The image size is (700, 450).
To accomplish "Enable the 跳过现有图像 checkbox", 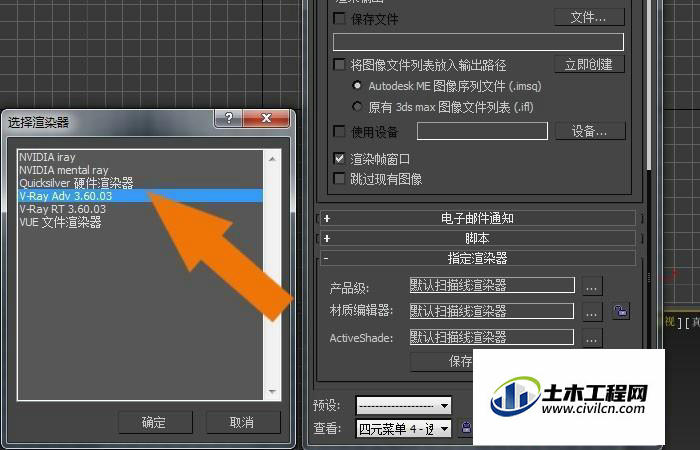I will (x=340, y=179).
